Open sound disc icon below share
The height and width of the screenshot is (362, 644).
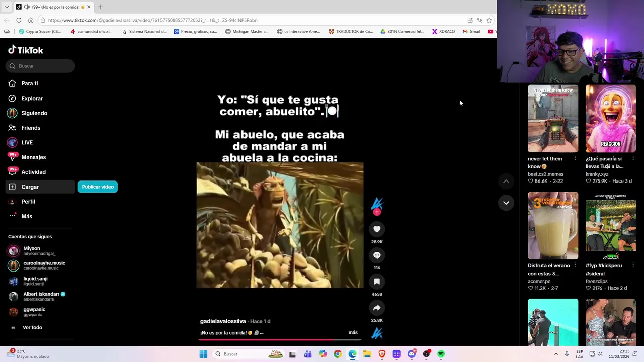coord(377,333)
